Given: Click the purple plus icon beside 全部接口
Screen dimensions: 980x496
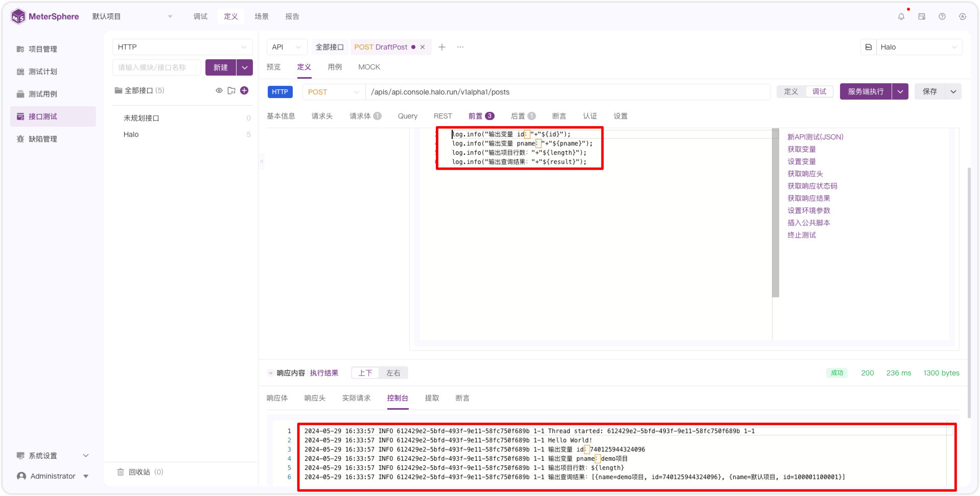Looking at the screenshot, I should coord(244,90).
